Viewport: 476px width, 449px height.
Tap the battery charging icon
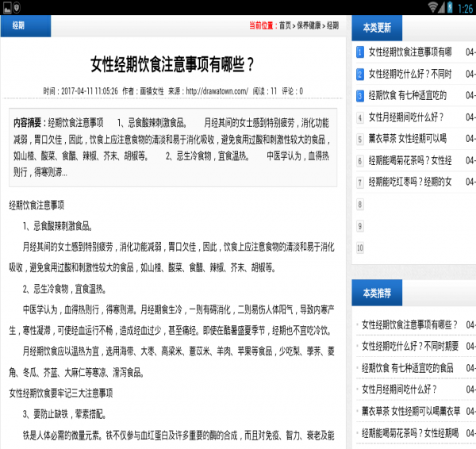450,8
